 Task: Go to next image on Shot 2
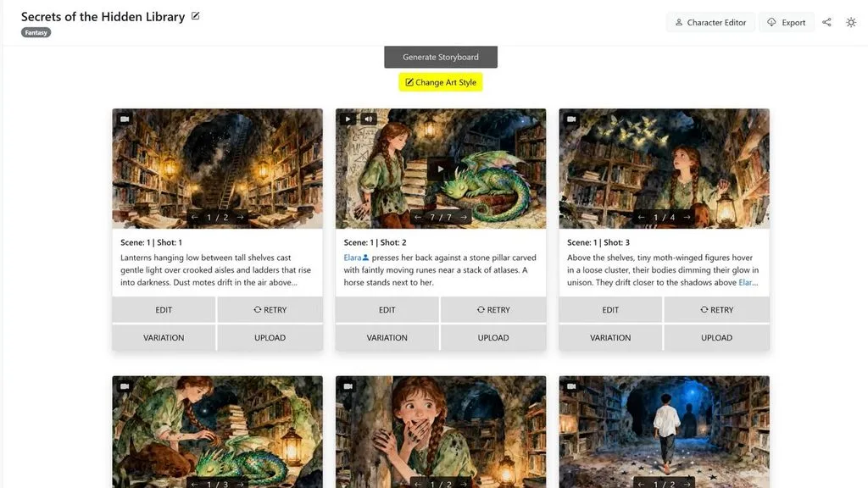[464, 218]
